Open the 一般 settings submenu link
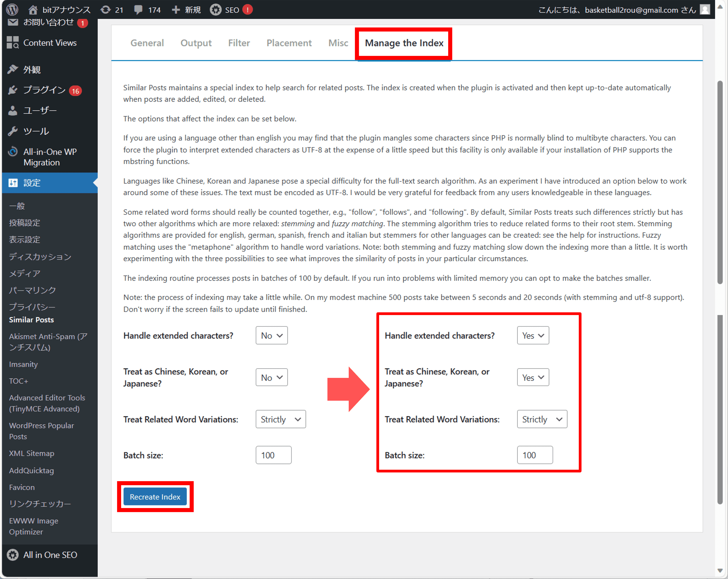Image resolution: width=728 pixels, height=579 pixels. click(17, 206)
